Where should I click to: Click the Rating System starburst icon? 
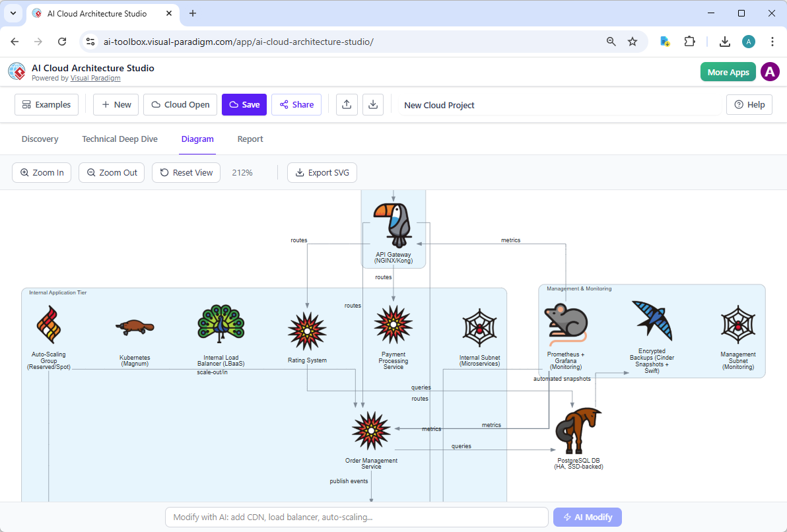coord(307,330)
